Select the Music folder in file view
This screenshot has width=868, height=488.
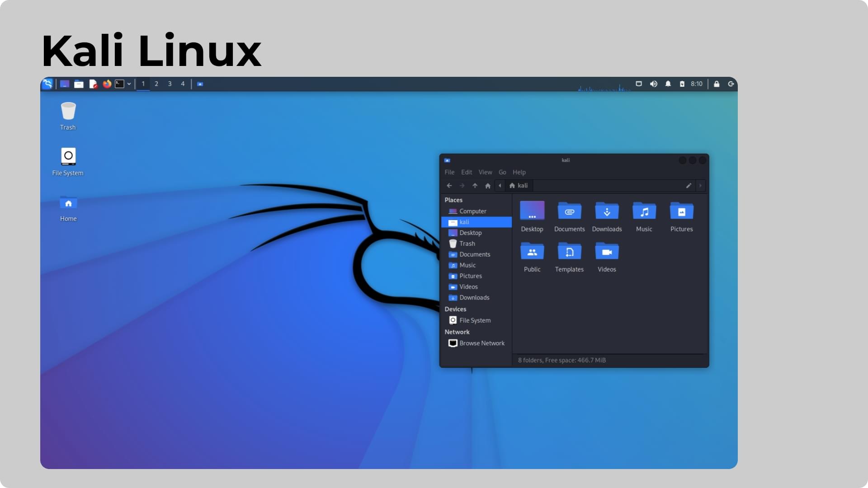point(644,217)
